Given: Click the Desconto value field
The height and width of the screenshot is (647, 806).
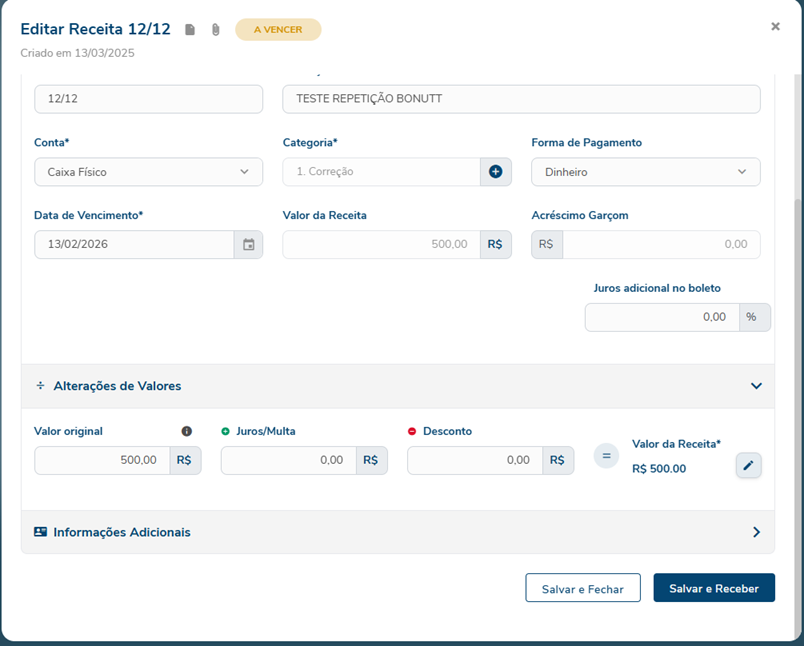Looking at the screenshot, I should point(475,461).
